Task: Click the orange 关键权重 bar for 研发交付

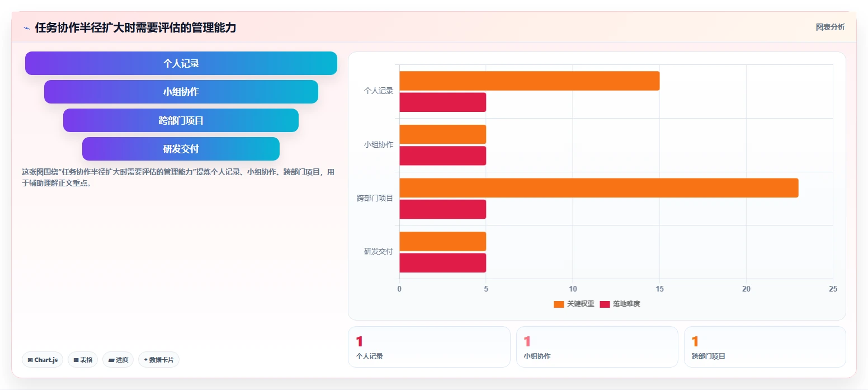Action: click(442, 241)
